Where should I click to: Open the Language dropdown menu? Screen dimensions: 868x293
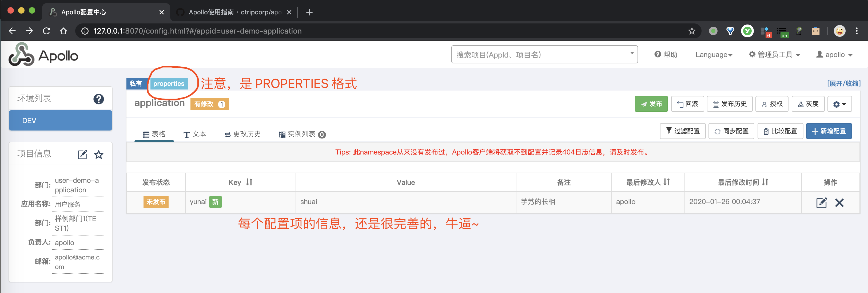713,55
